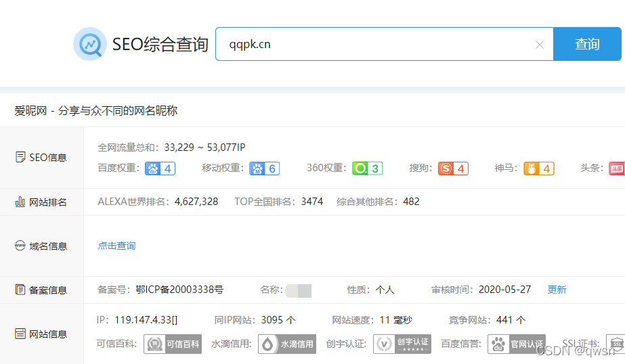Click the 百度权重 badge showing 4
The height and width of the screenshot is (364, 625).
[160, 168]
